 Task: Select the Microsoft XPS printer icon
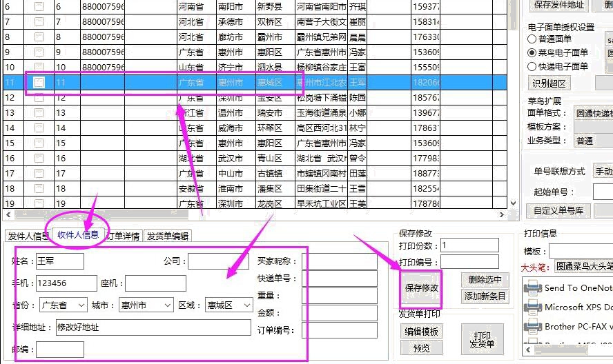point(533,307)
